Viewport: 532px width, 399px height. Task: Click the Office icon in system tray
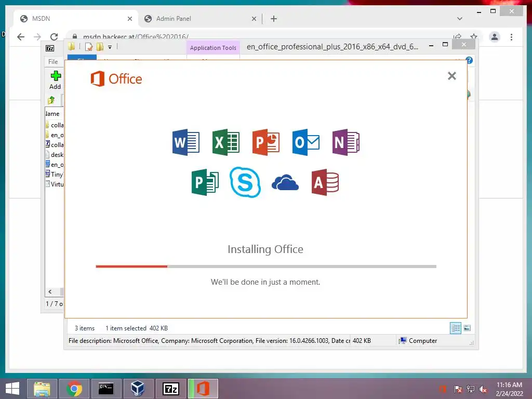click(443, 389)
